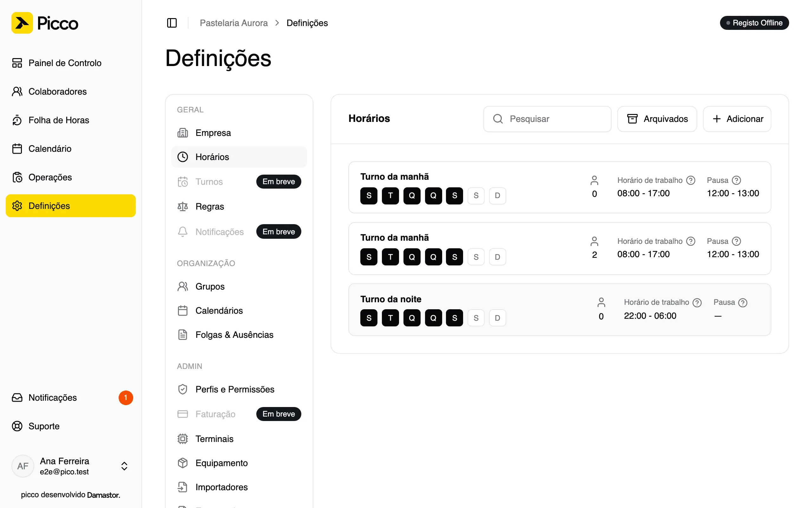Click the Horários panel heading

(x=369, y=119)
